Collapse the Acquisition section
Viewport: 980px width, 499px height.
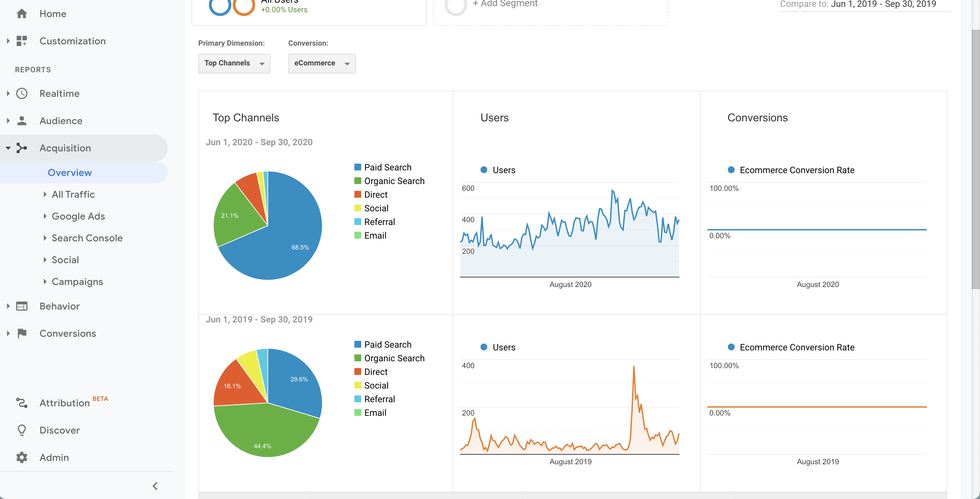coord(8,148)
